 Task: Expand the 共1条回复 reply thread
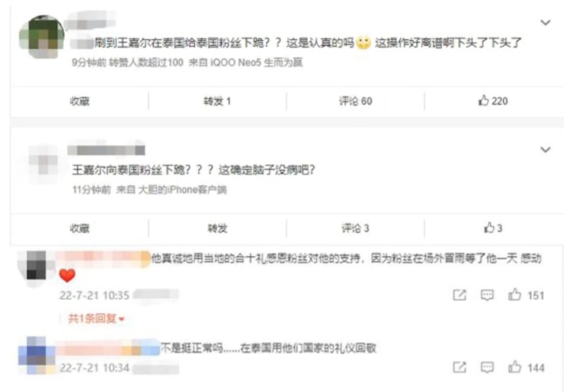click(96, 319)
